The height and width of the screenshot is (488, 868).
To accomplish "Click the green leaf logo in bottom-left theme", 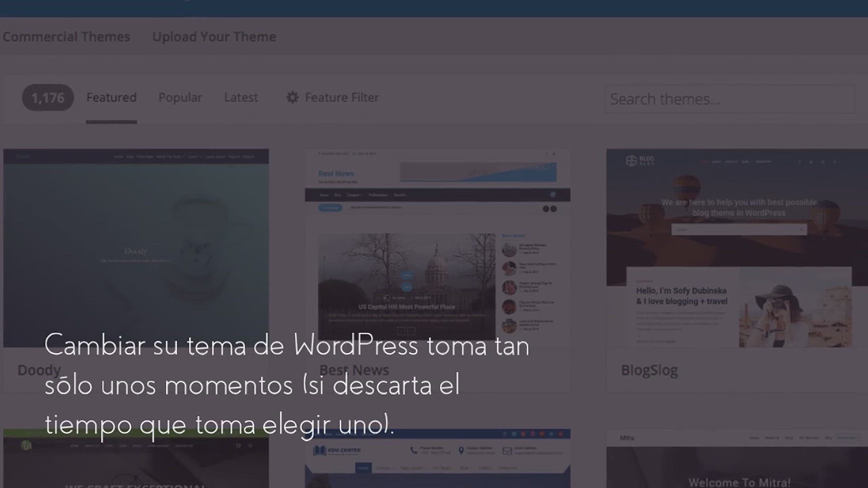I will 26,446.
